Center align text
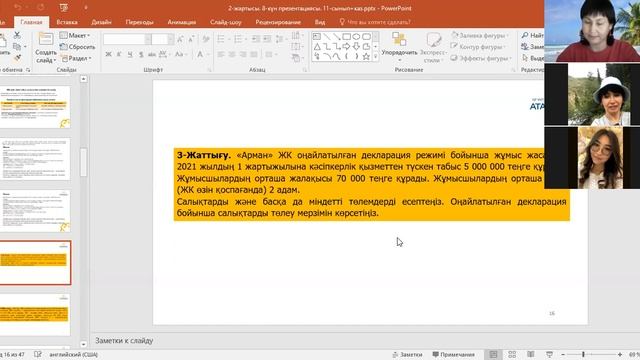Viewport: 640px width, 360px height. point(232,54)
